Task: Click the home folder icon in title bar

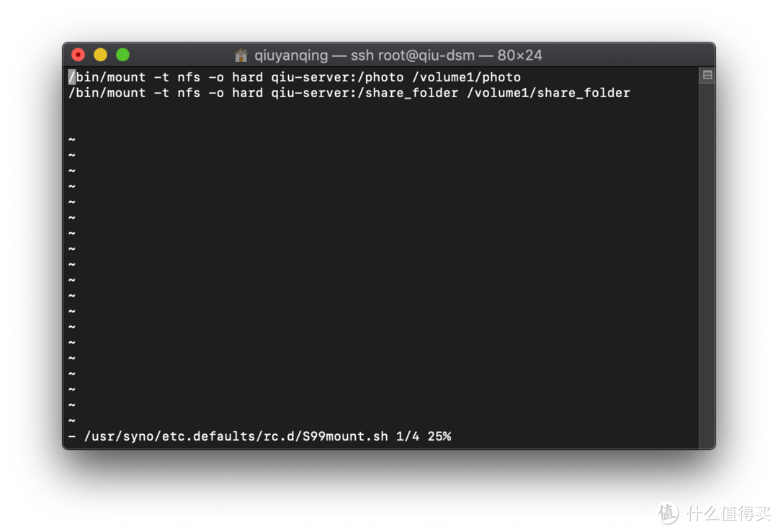Action: [241, 55]
